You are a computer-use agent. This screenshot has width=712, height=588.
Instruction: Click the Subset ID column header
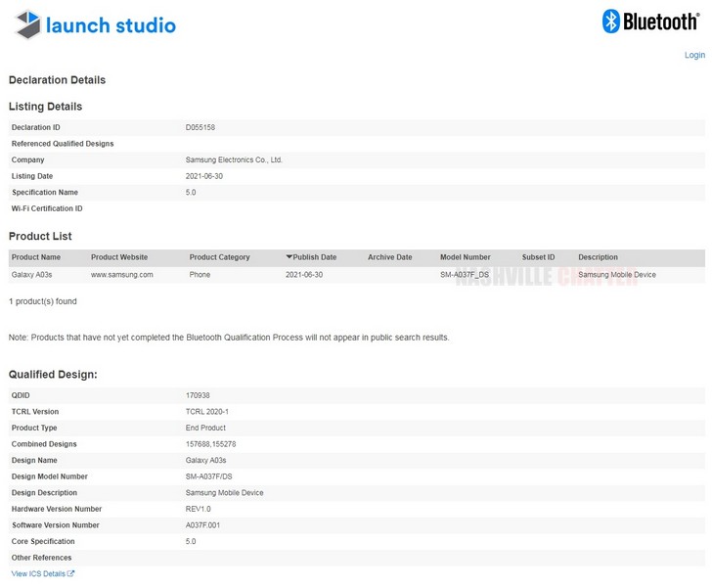[539, 257]
